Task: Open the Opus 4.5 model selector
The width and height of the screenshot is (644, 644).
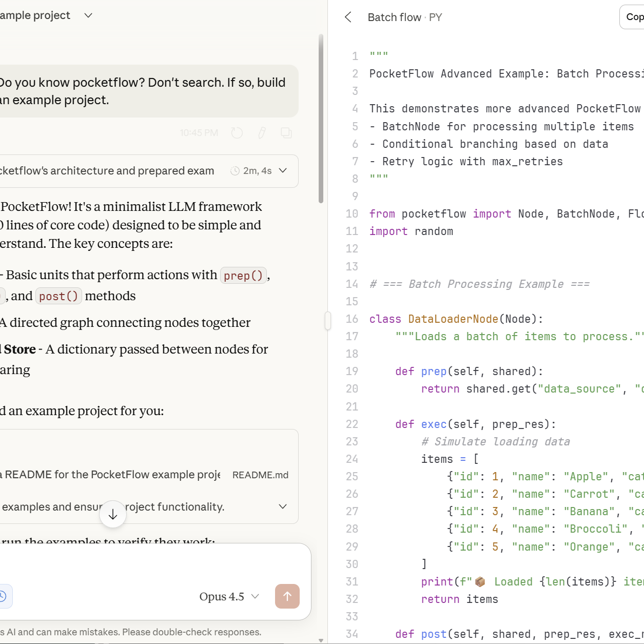Action: pyautogui.click(x=229, y=596)
